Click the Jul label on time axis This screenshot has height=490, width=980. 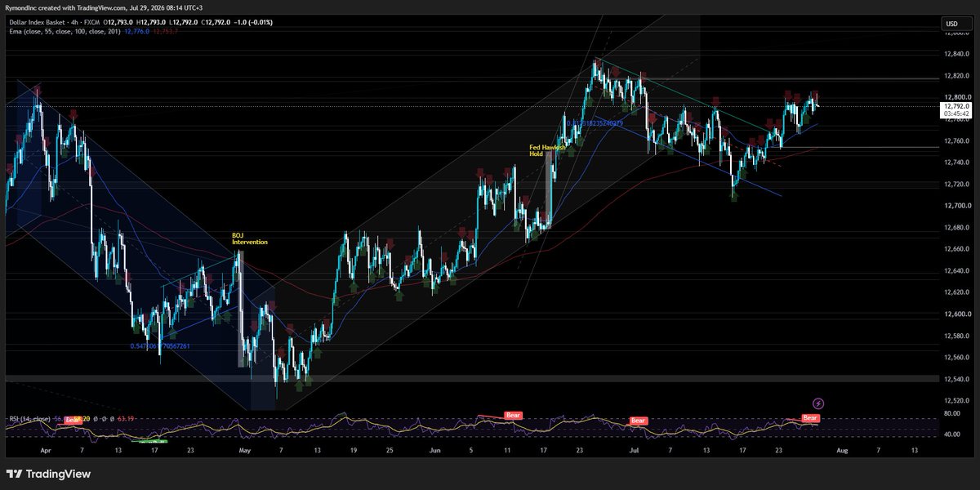(x=635, y=450)
